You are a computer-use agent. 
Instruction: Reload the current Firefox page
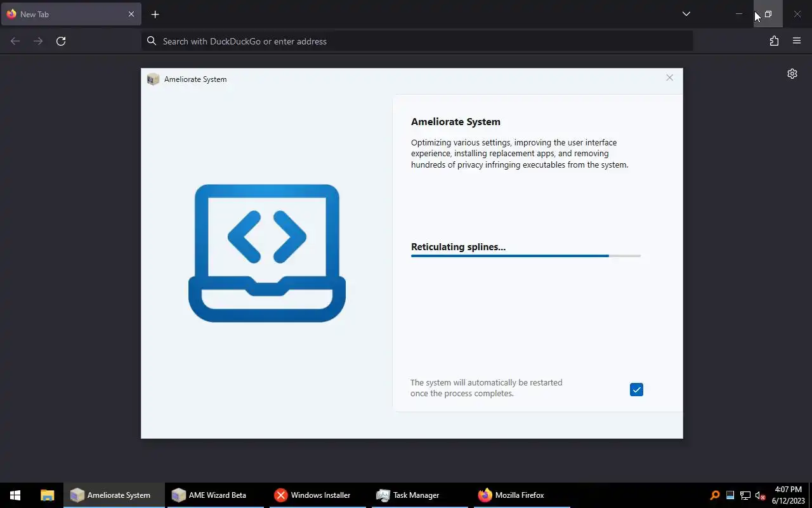tap(61, 41)
